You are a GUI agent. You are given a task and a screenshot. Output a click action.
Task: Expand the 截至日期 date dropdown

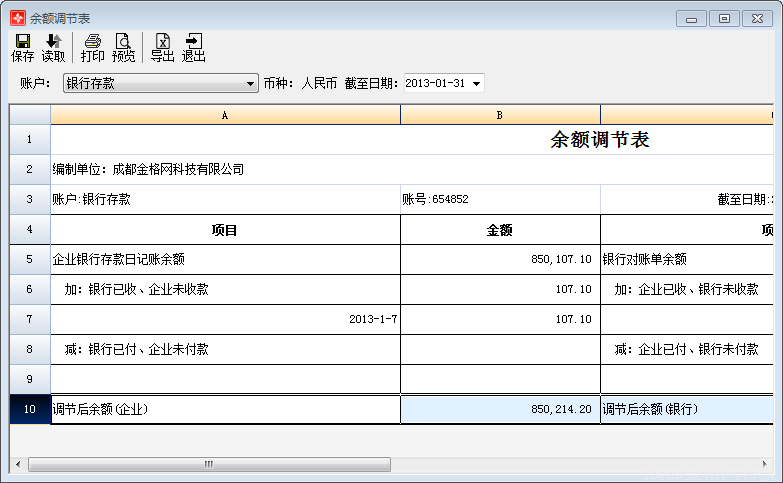[476, 84]
